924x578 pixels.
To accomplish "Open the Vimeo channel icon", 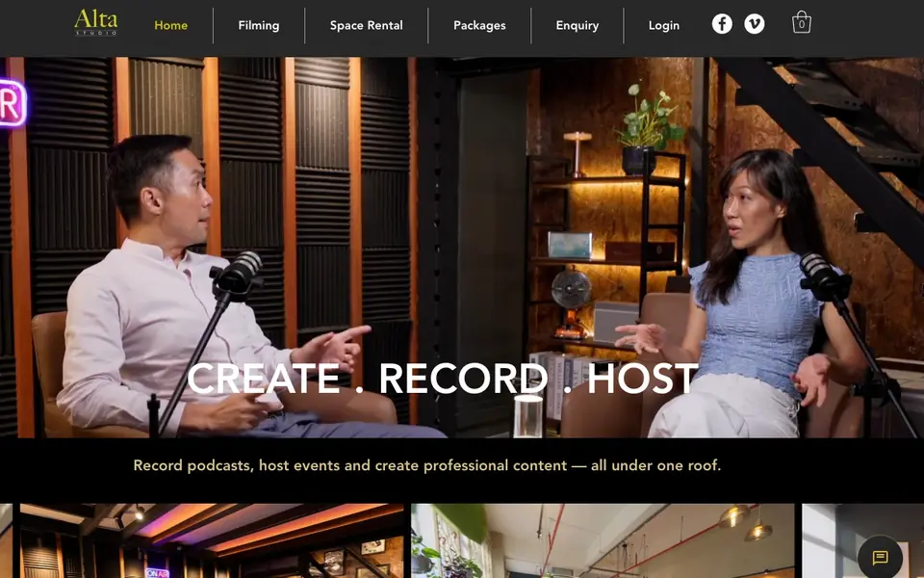I will pyautogui.click(x=755, y=23).
